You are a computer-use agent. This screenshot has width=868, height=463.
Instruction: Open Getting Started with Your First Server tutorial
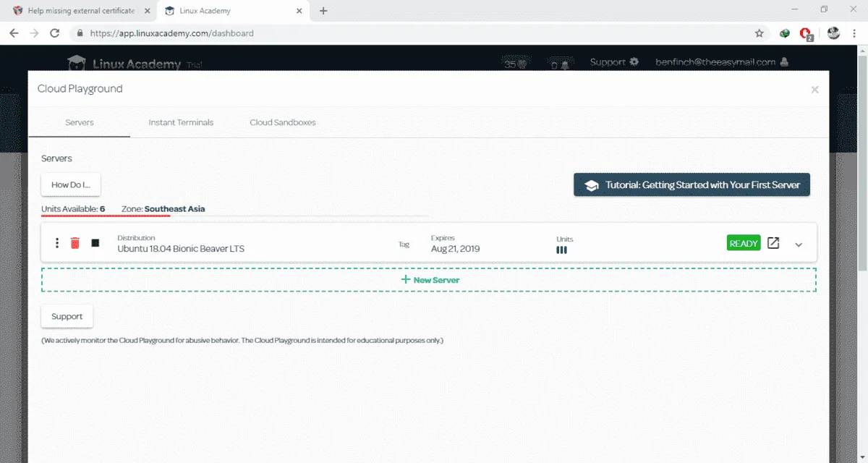point(692,184)
